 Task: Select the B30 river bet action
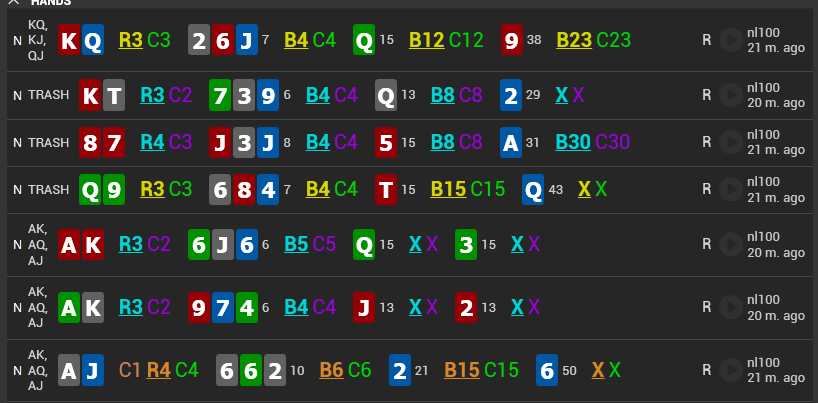[x=573, y=142]
